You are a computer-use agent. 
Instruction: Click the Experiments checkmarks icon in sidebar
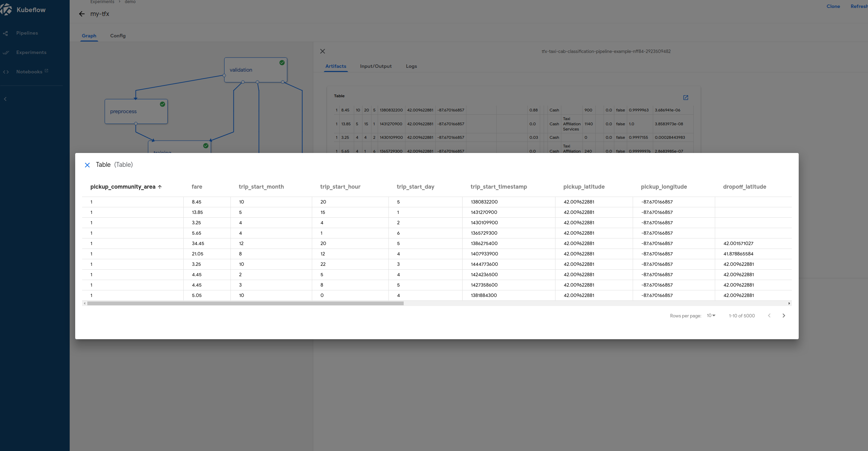pyautogui.click(x=6, y=52)
